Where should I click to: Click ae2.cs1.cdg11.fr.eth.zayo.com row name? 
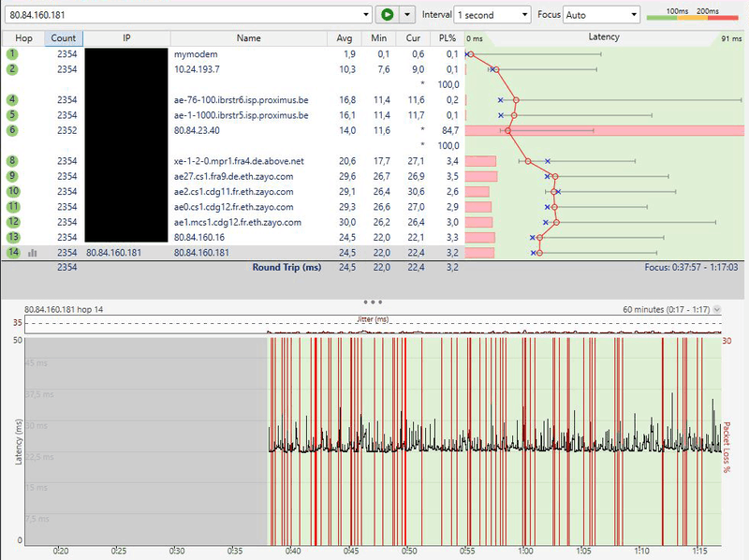[233, 192]
